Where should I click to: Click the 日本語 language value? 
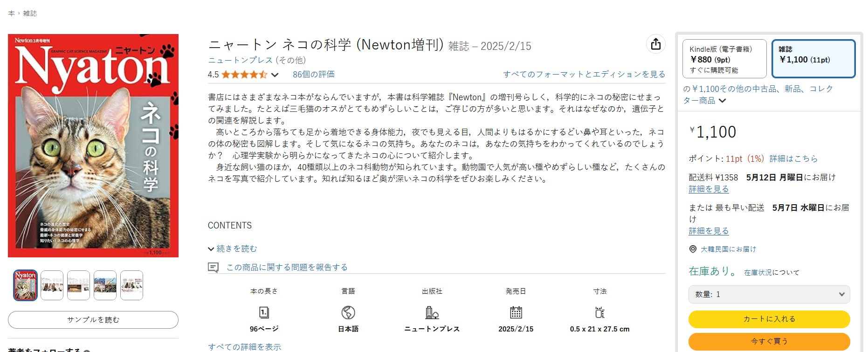click(x=348, y=329)
